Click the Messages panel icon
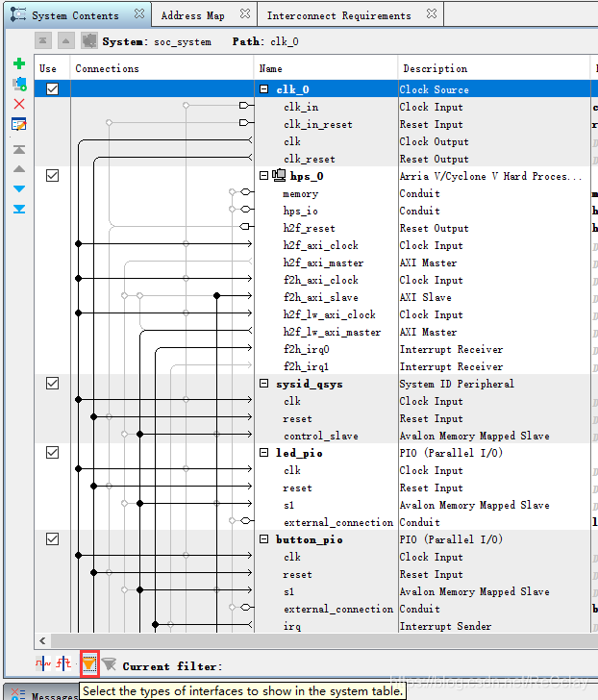The width and height of the screenshot is (598, 700). click(18, 694)
